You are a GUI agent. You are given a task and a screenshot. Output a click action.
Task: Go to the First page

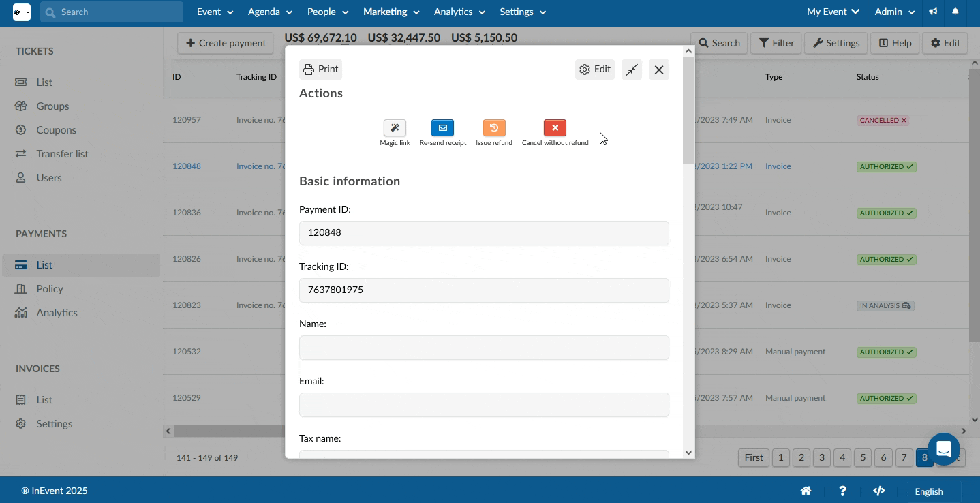754,457
